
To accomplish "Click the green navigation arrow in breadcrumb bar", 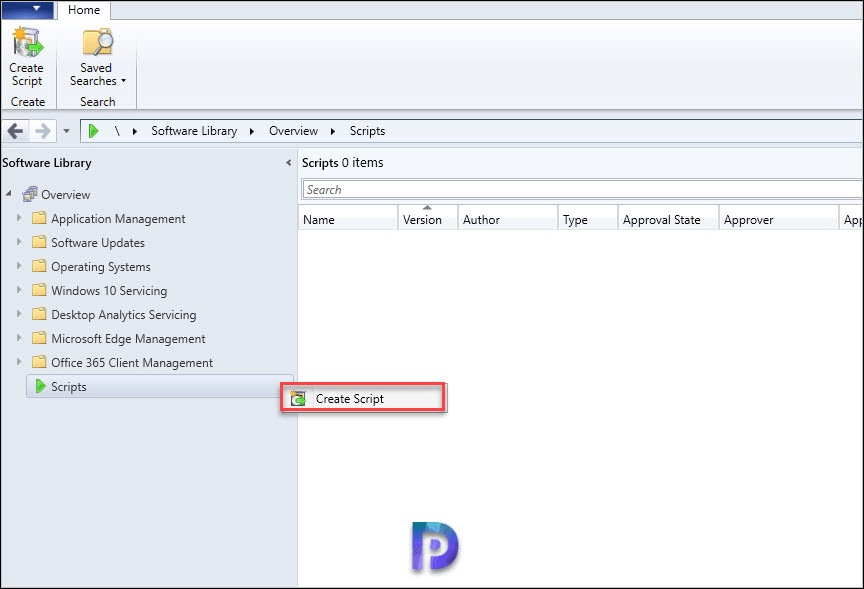I will 93,130.
